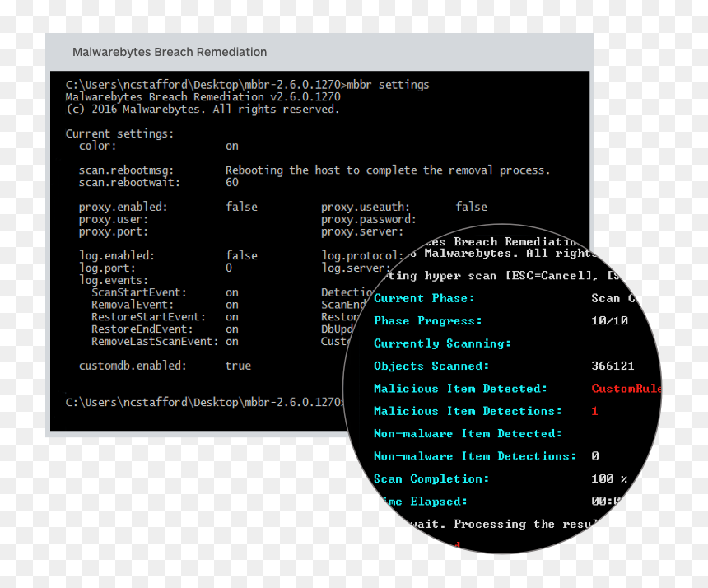Select the objects scanned count 366121
The image size is (708, 588).
[613, 366]
